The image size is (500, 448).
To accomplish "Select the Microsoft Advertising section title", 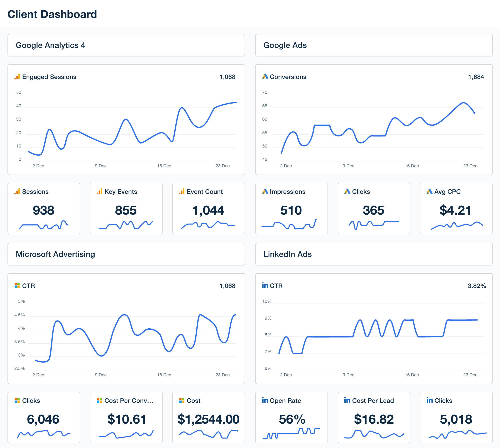I will click(x=55, y=254).
